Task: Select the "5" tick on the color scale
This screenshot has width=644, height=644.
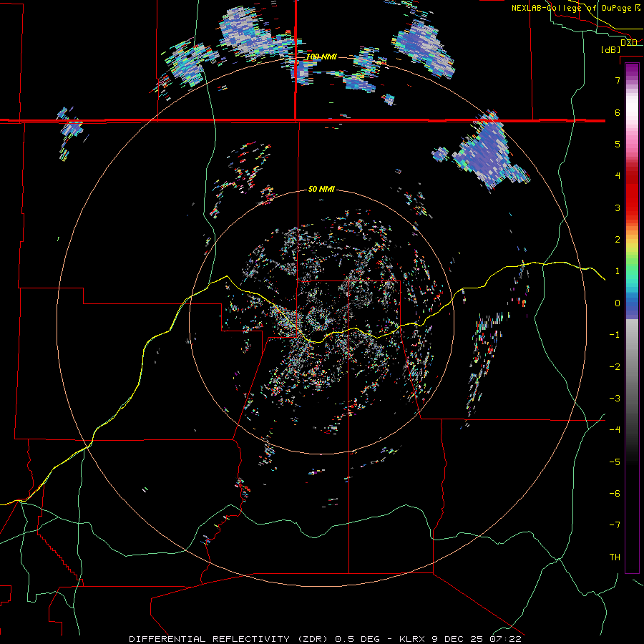Action: tap(618, 144)
